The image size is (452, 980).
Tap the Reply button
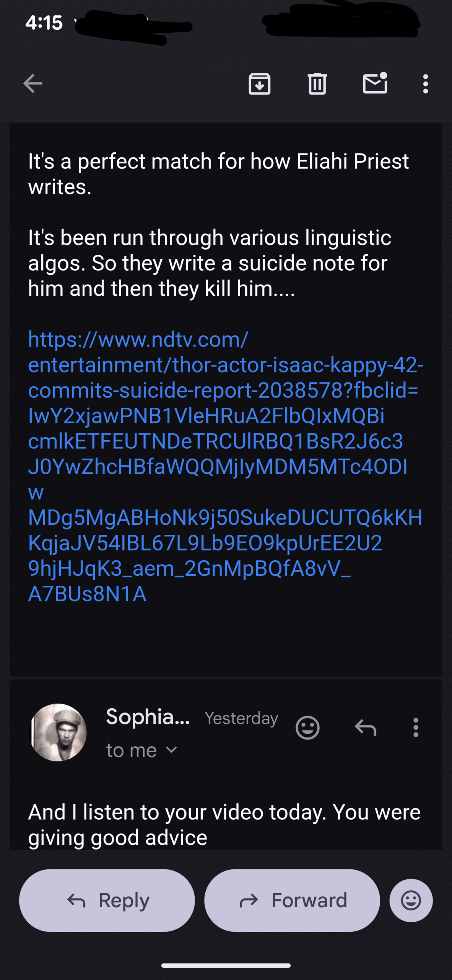point(107,900)
